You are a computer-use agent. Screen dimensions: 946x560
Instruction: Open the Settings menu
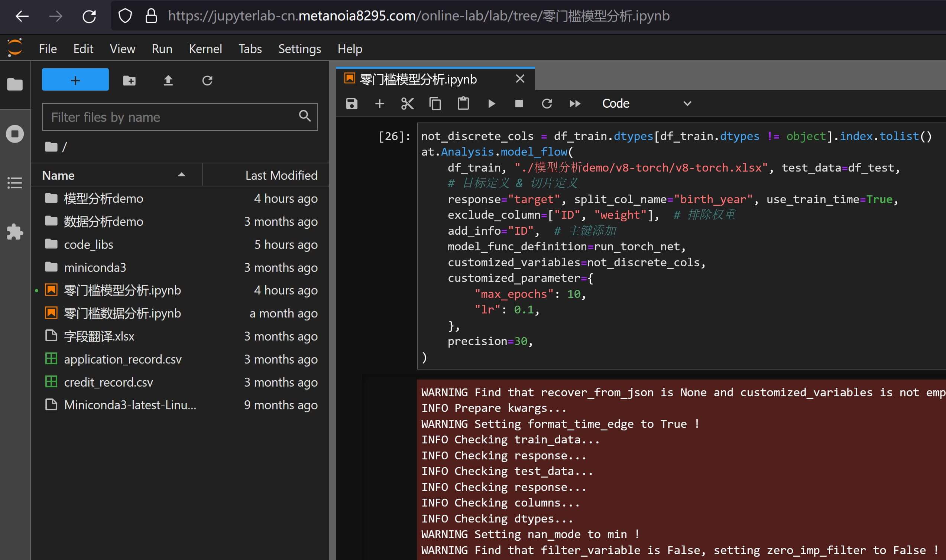[299, 49]
